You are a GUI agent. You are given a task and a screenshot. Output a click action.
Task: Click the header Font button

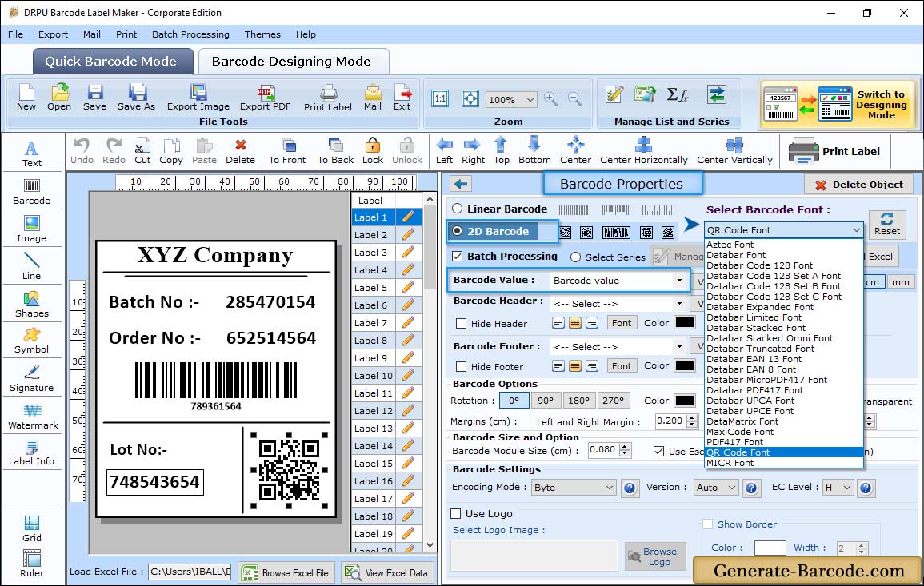(621, 323)
